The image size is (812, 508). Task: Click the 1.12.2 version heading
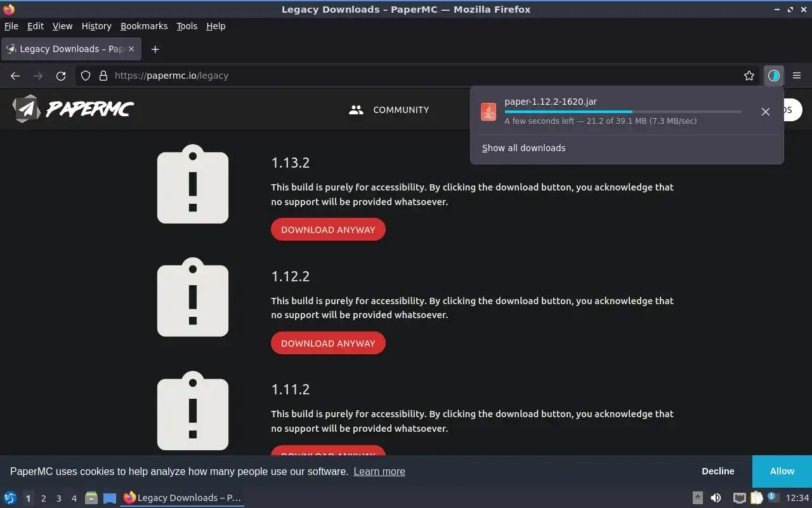click(291, 276)
